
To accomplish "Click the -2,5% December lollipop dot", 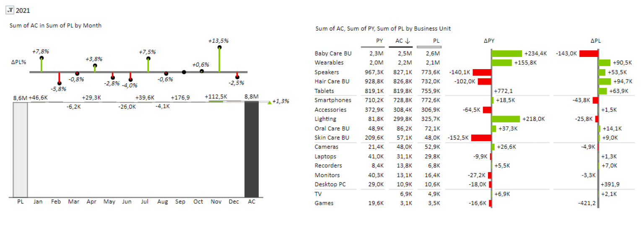I will 237,77.
